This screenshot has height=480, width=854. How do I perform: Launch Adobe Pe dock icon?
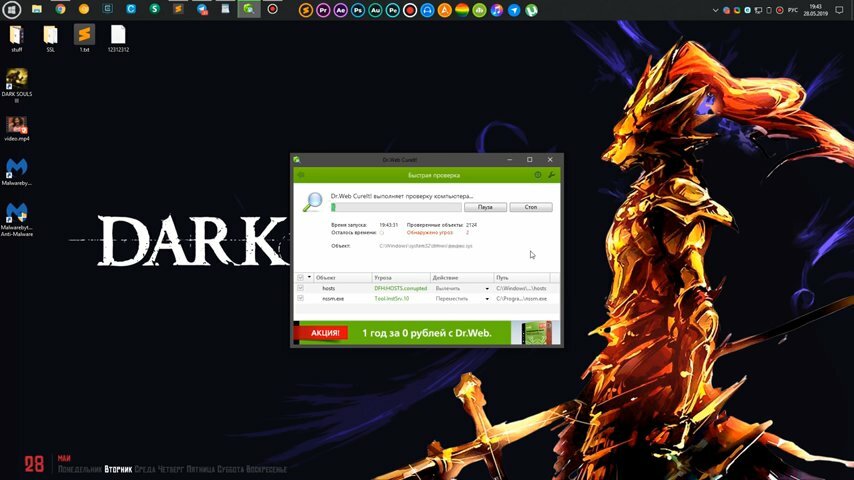393,10
